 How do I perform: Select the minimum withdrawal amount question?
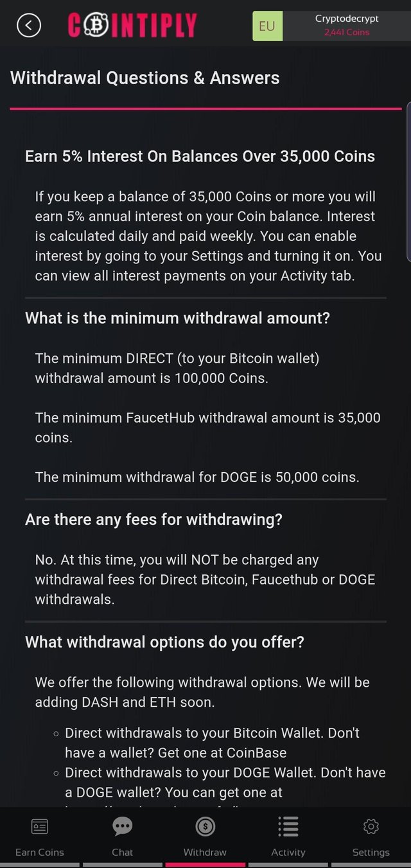tap(177, 317)
